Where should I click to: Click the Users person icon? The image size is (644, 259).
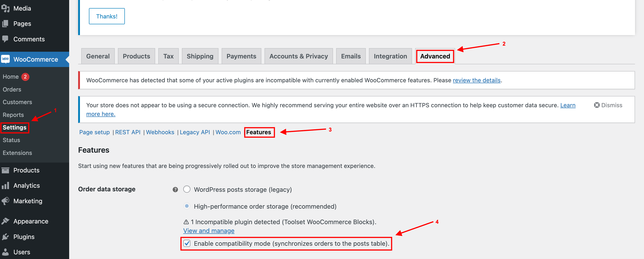point(5,252)
